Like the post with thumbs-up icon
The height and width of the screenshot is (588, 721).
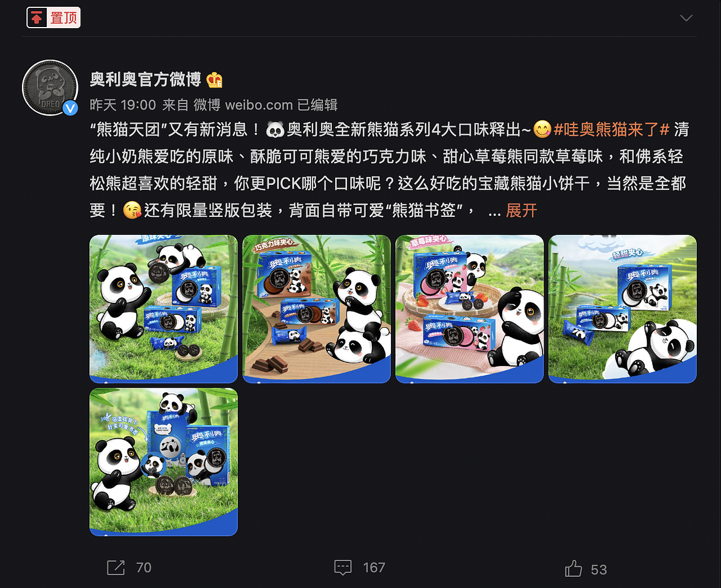coord(573,568)
